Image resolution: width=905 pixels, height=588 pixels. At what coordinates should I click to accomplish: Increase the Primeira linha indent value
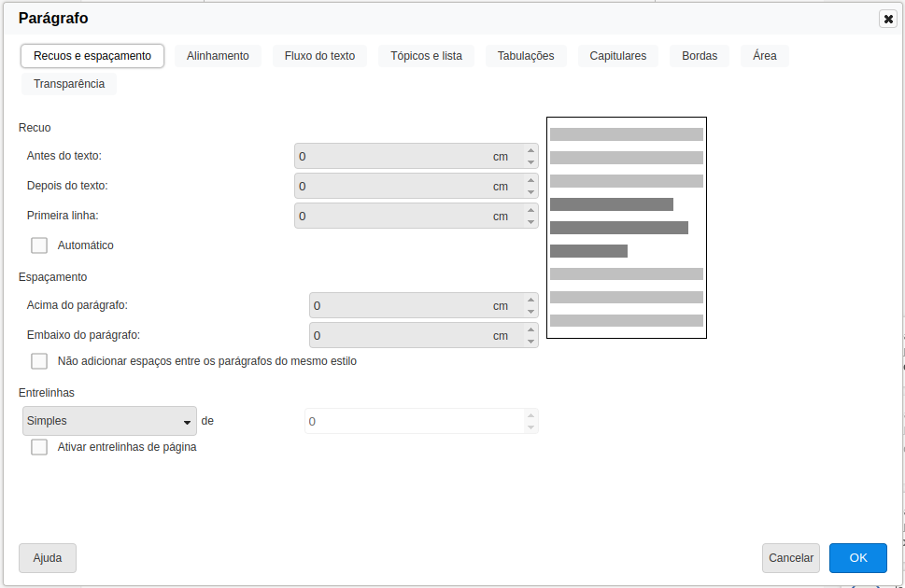(x=530, y=210)
